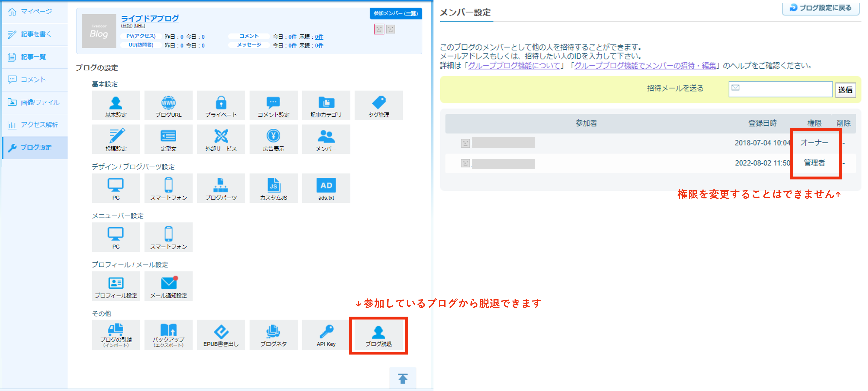Image resolution: width=868 pixels, height=391 pixels.
Task: Open グループブログ機能でメンバーの招待・編集 help link
Action: [x=645, y=65]
